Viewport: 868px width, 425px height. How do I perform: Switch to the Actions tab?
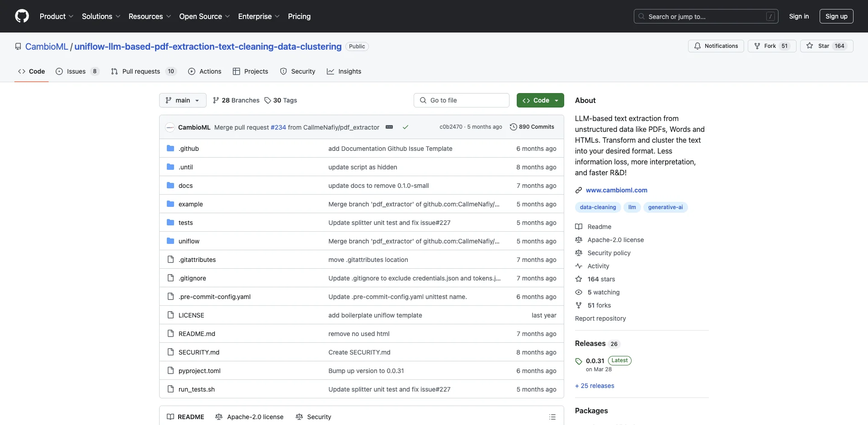(x=205, y=71)
